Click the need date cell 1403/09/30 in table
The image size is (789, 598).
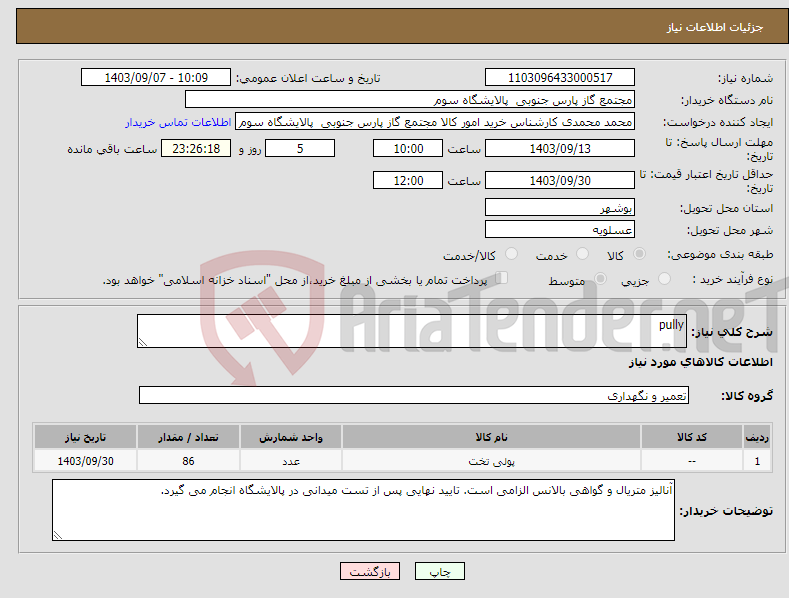pyautogui.click(x=85, y=461)
